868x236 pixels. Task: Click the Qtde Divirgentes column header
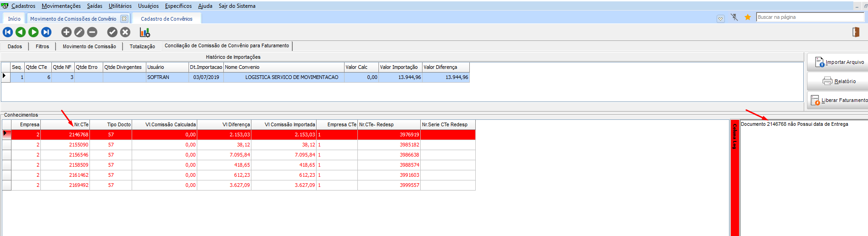(124, 67)
